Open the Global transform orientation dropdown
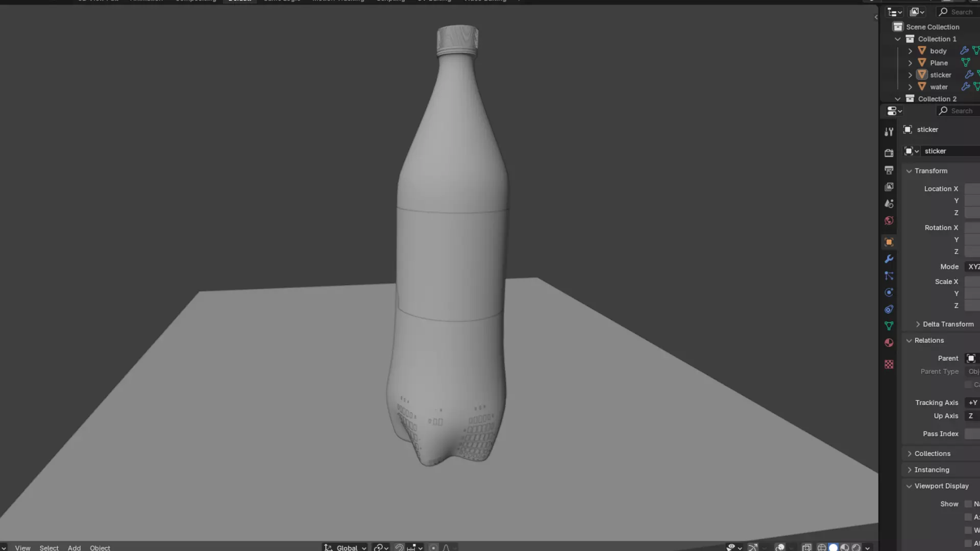 346,547
